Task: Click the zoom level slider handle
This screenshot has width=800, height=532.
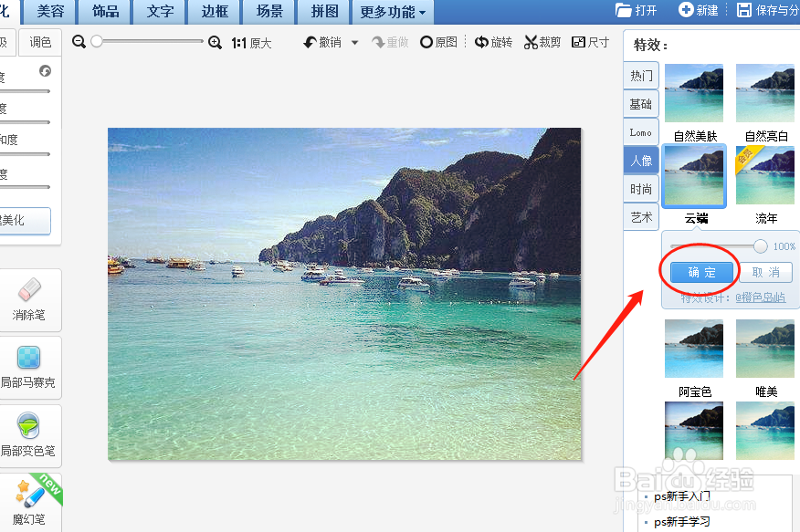Action: (x=97, y=42)
